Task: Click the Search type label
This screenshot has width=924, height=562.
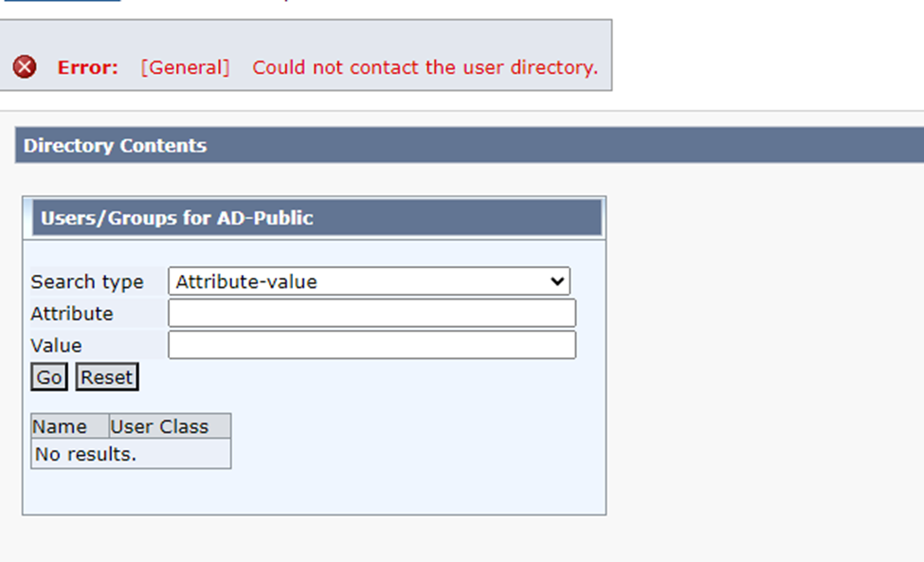Action: pyautogui.click(x=87, y=281)
